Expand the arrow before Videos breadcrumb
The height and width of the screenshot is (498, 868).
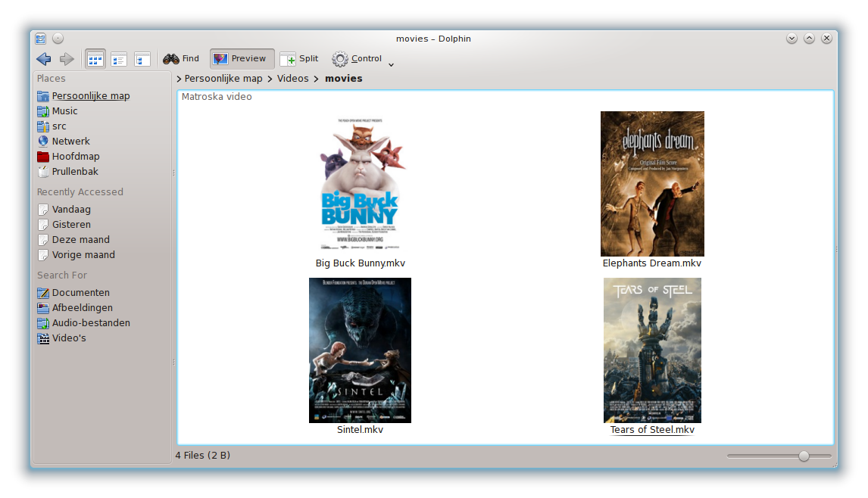(x=270, y=79)
